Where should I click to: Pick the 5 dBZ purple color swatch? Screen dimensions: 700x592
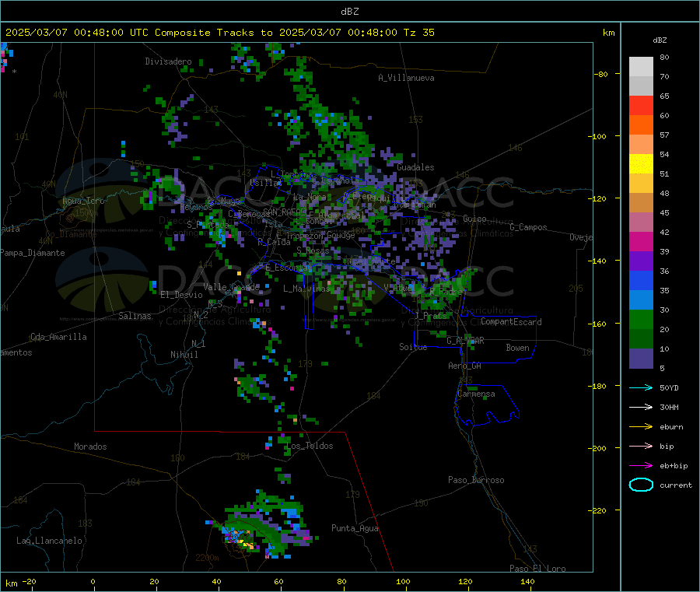pos(641,359)
